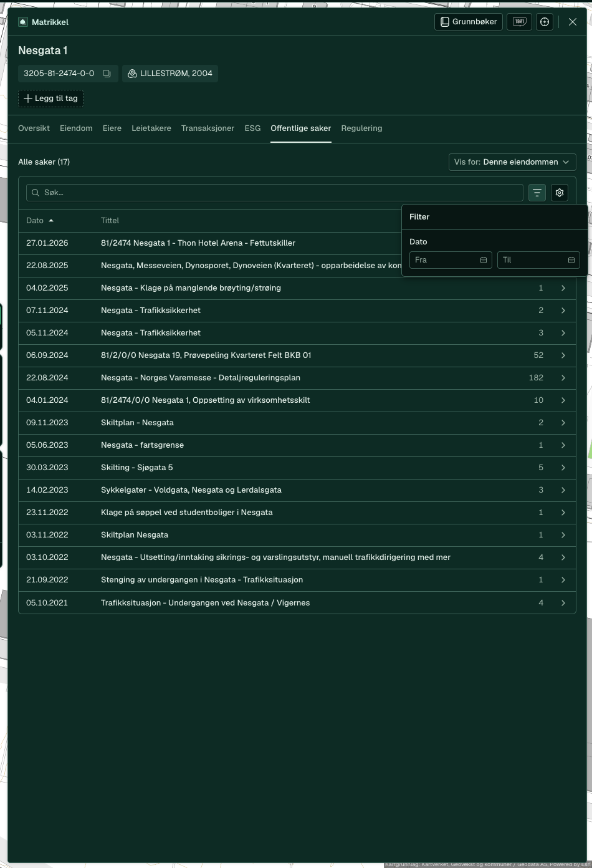The height and width of the screenshot is (868, 592).
Task: Toggle the filter icon button
Action: (x=537, y=193)
